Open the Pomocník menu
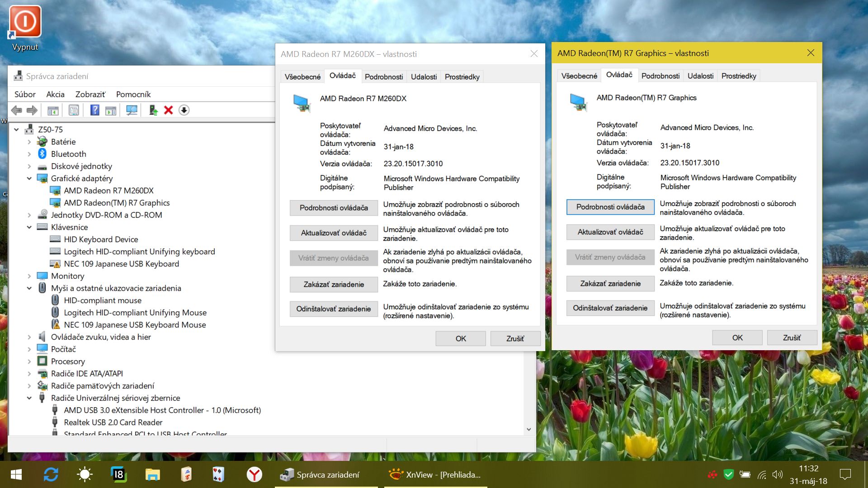The width and height of the screenshot is (868, 488). 133,94
